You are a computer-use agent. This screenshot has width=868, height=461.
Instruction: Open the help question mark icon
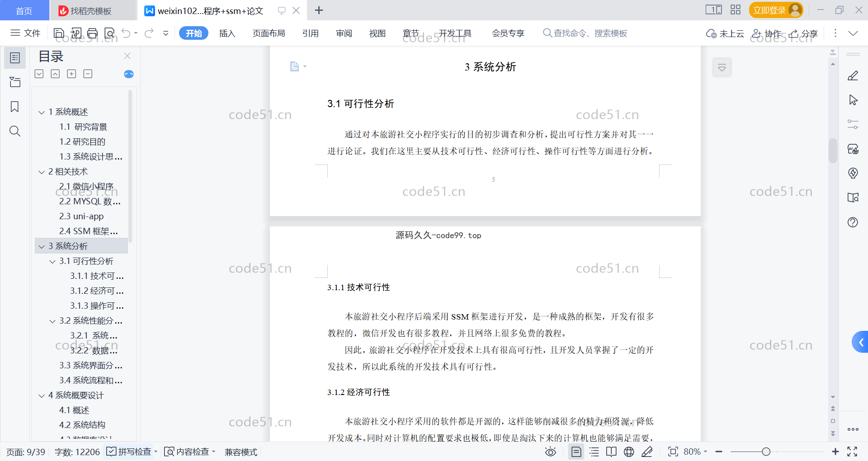coord(853,222)
